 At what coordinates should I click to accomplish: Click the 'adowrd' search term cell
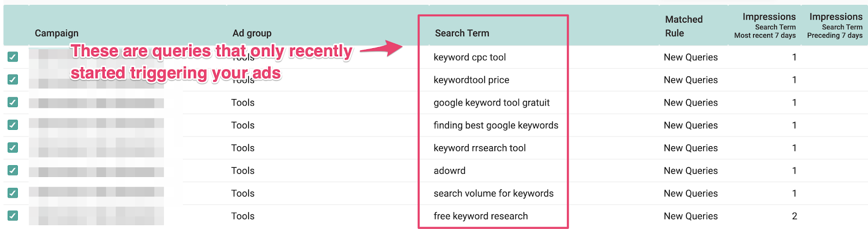[450, 171]
